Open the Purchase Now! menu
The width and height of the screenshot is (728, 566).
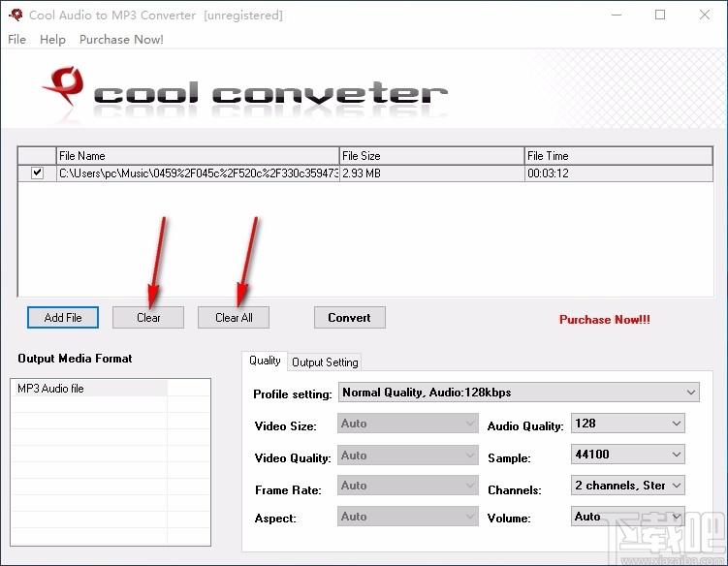click(x=121, y=40)
